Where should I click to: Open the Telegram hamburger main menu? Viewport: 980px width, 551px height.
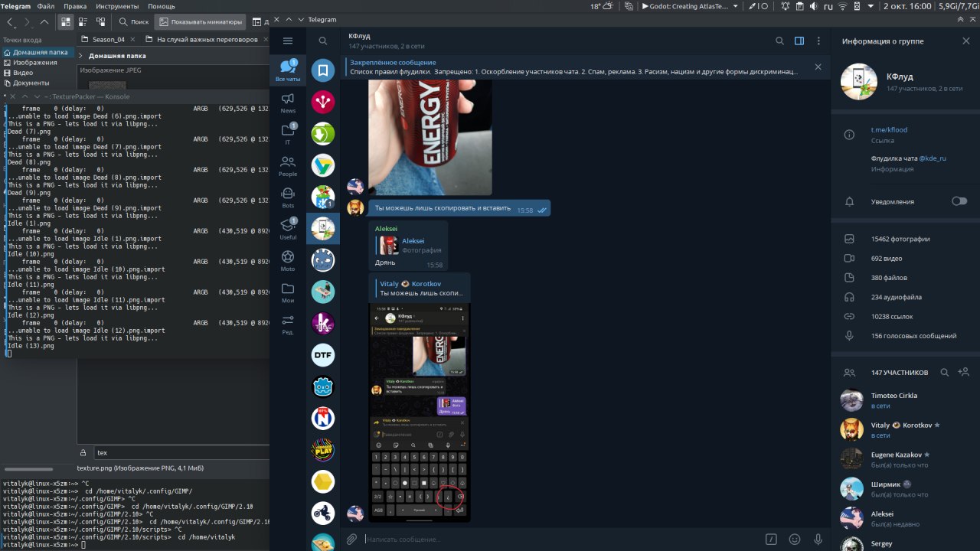pyautogui.click(x=288, y=41)
